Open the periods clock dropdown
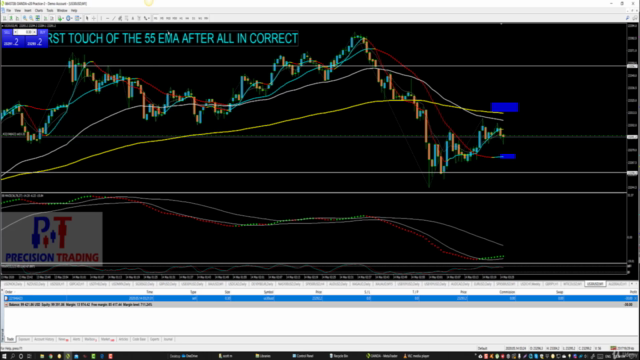 tap(69, 18)
